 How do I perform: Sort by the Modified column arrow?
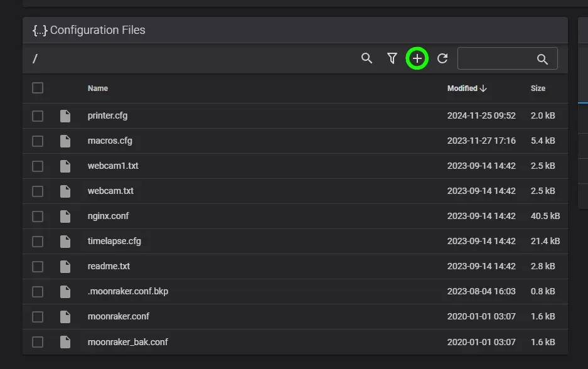point(483,88)
